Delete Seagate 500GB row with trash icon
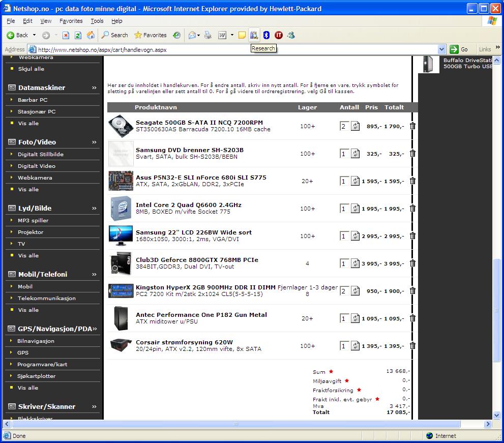Image resolution: width=504 pixels, height=443 pixels. [413, 126]
